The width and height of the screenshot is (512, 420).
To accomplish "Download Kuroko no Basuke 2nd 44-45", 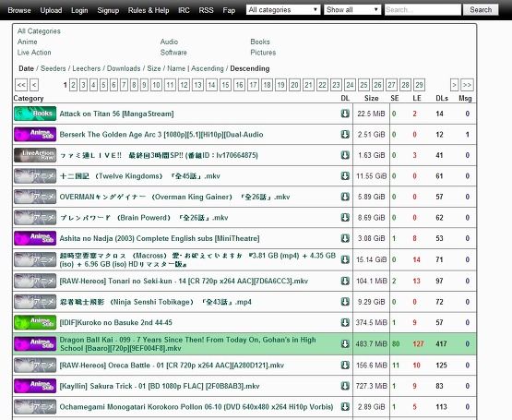I will tap(345, 322).
